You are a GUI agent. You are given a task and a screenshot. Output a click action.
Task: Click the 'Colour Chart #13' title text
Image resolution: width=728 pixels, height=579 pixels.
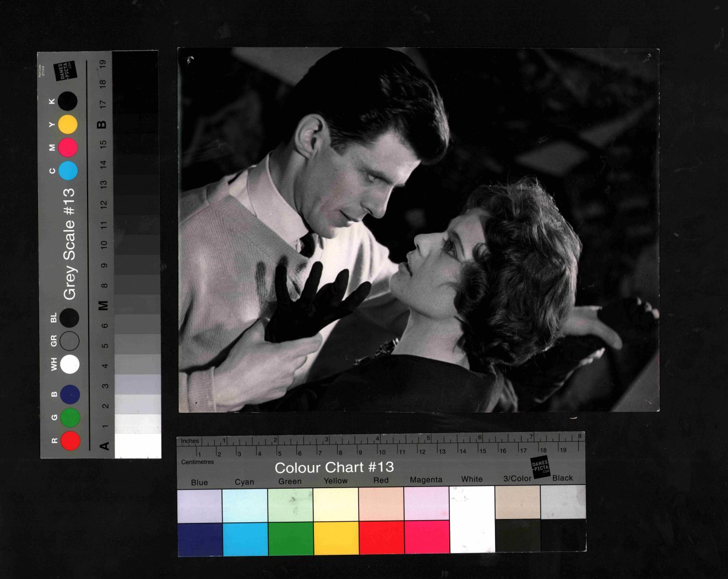334,467
